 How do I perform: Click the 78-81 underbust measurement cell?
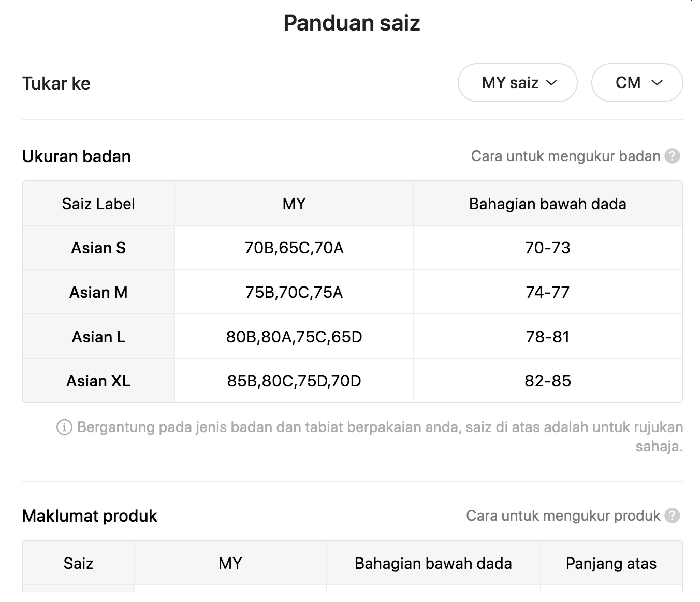pyautogui.click(x=548, y=337)
